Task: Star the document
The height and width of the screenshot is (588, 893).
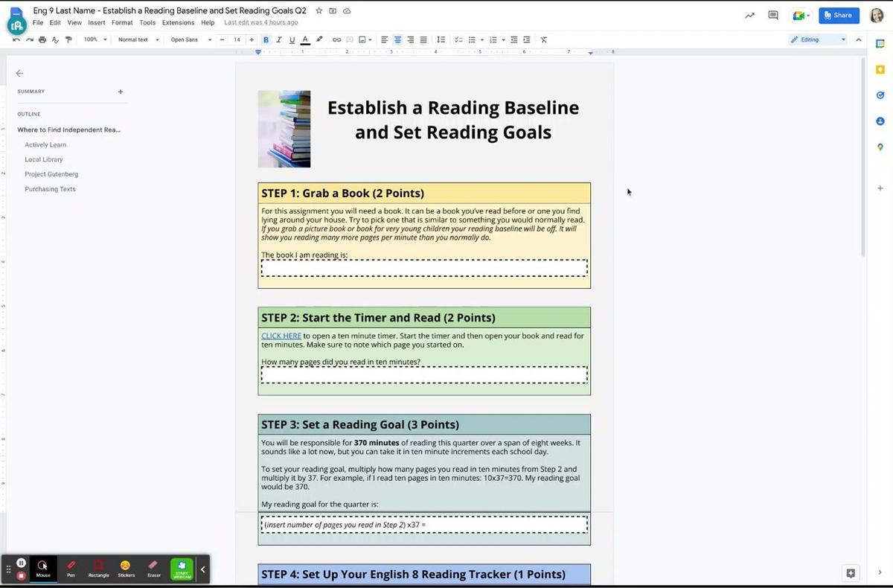Action: coord(319,11)
